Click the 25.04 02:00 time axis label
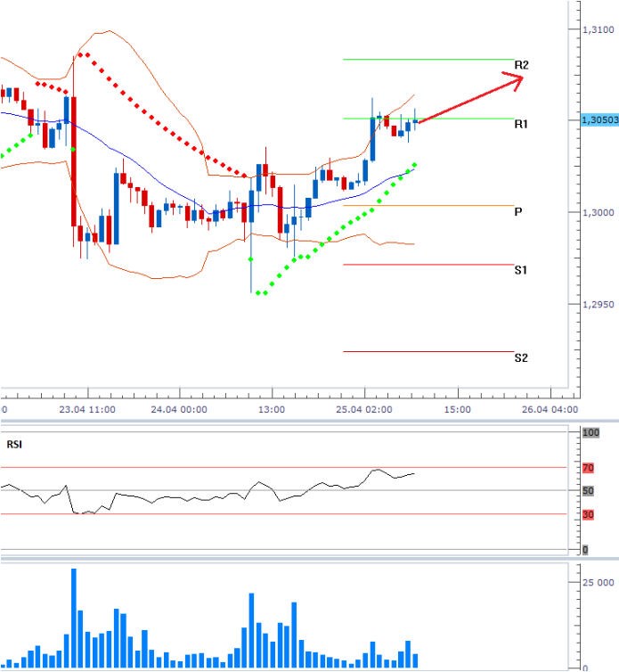This screenshot has width=619, height=672. click(364, 410)
